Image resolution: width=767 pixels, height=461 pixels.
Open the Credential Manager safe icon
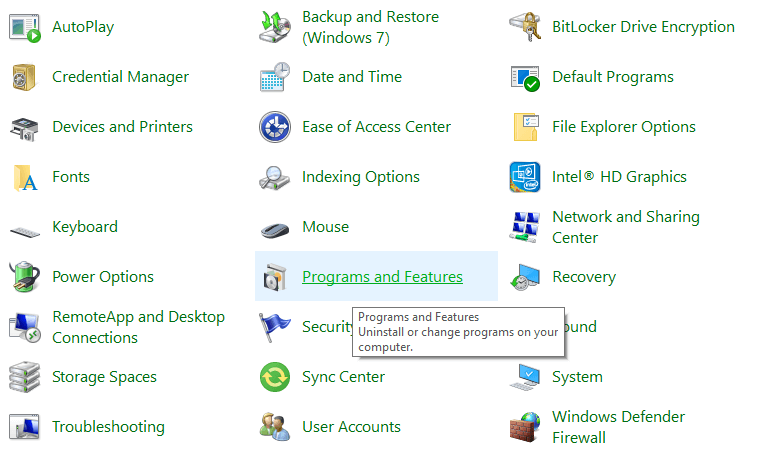click(x=25, y=77)
